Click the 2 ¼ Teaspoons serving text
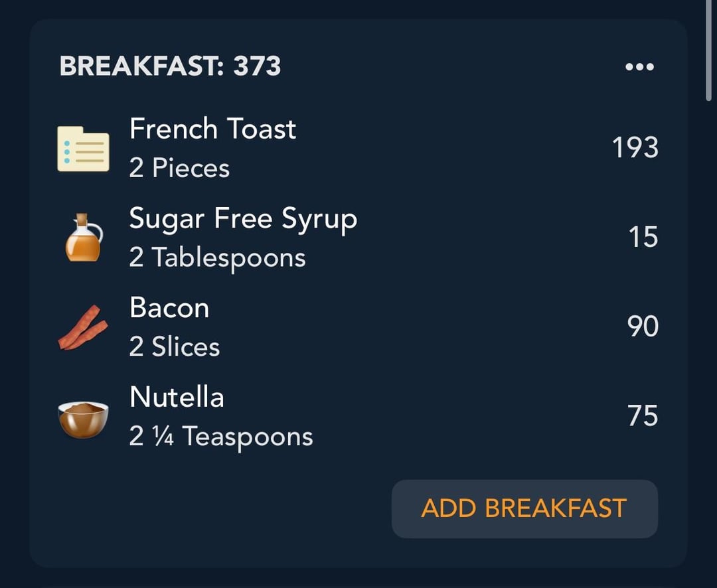 click(x=221, y=437)
